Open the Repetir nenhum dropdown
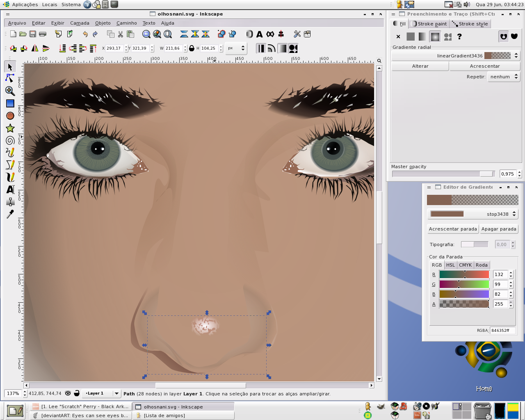Image resolution: width=525 pixels, height=420 pixels. click(x=504, y=77)
